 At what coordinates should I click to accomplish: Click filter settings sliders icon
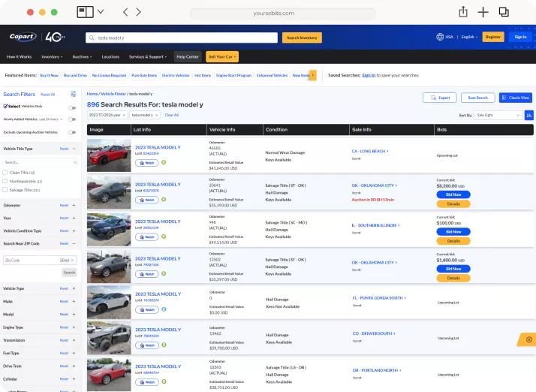coord(73,94)
